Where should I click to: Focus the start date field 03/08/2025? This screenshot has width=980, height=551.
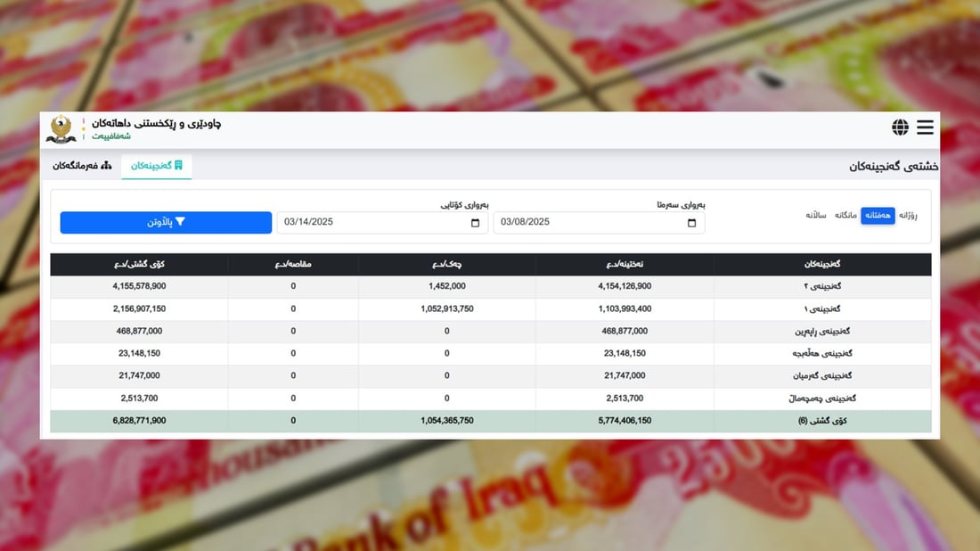[599, 223]
